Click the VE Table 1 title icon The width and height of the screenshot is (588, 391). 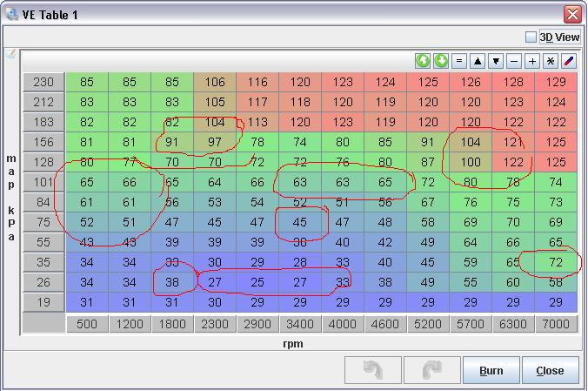[12, 15]
